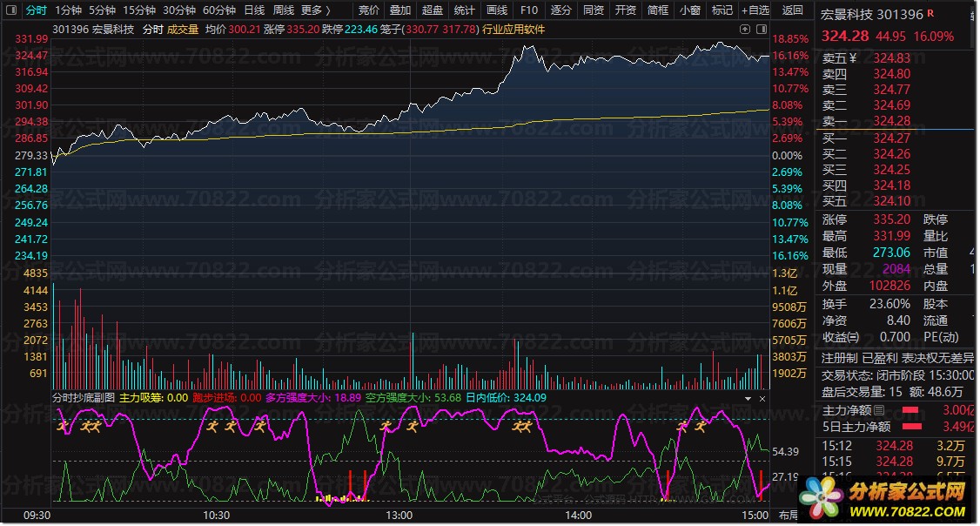Select the 买一 price 324.27
Screen dimensions: 980x526
[x=892, y=138]
